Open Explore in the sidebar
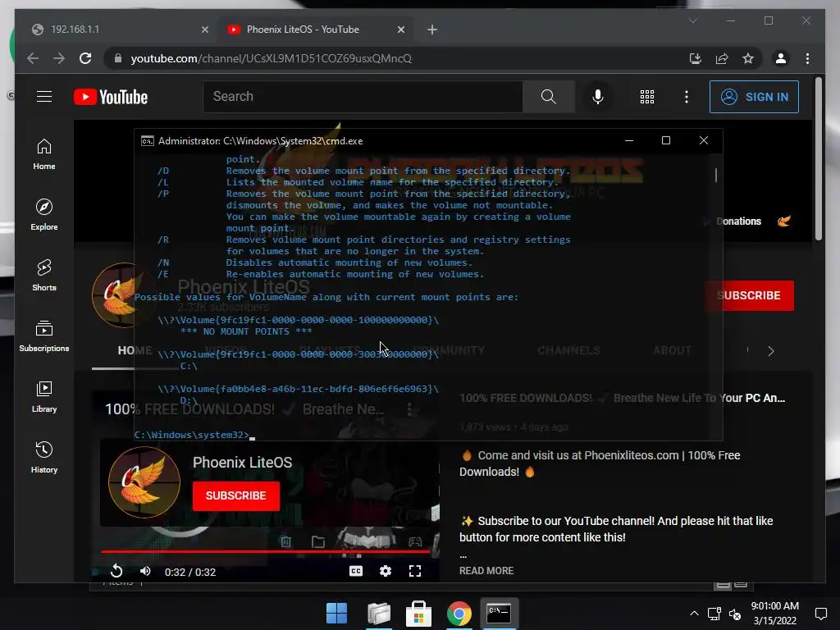 (44, 214)
